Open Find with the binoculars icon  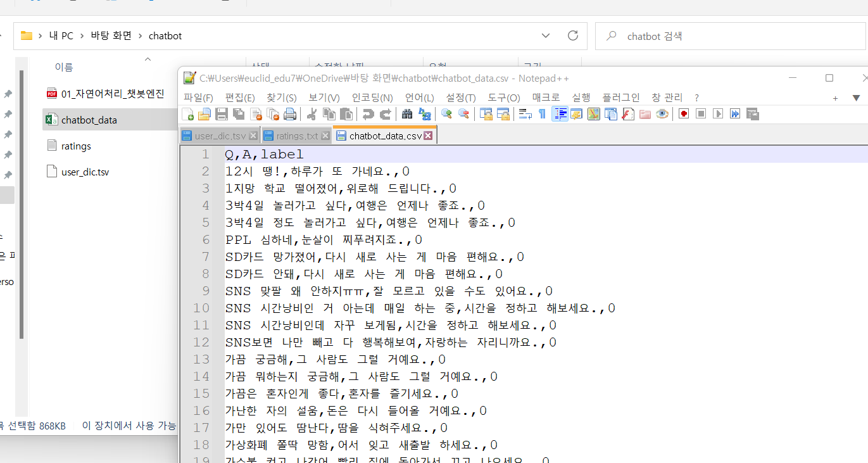pyautogui.click(x=408, y=114)
